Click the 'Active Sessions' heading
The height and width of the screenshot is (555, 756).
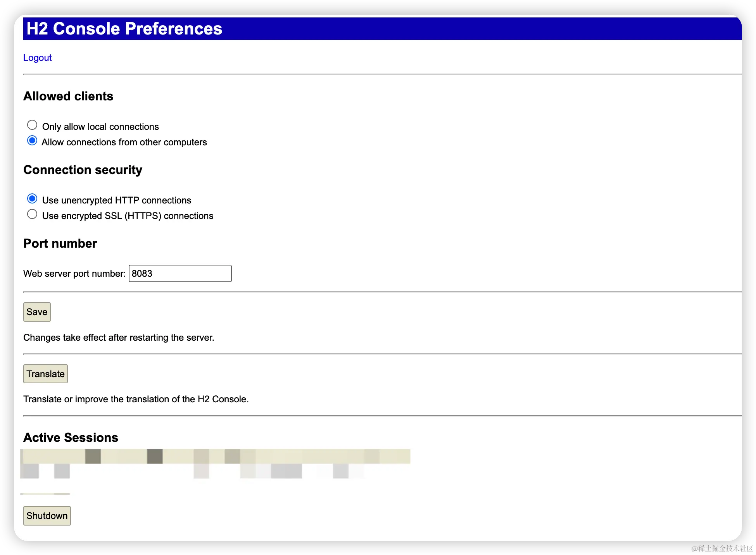pos(71,438)
